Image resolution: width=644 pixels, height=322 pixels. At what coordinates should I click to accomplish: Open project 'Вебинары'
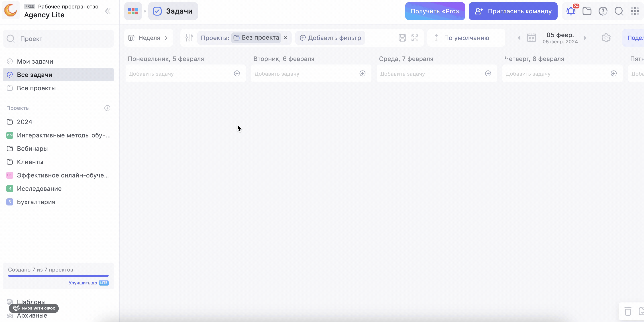[58, 149]
